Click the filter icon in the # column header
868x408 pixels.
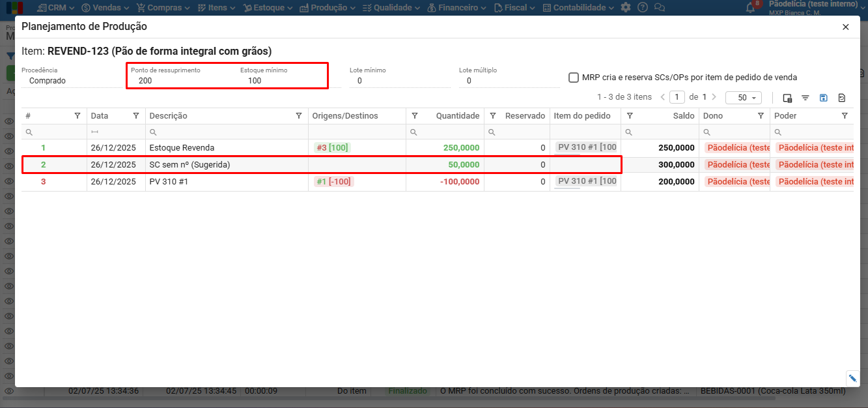[x=77, y=115]
